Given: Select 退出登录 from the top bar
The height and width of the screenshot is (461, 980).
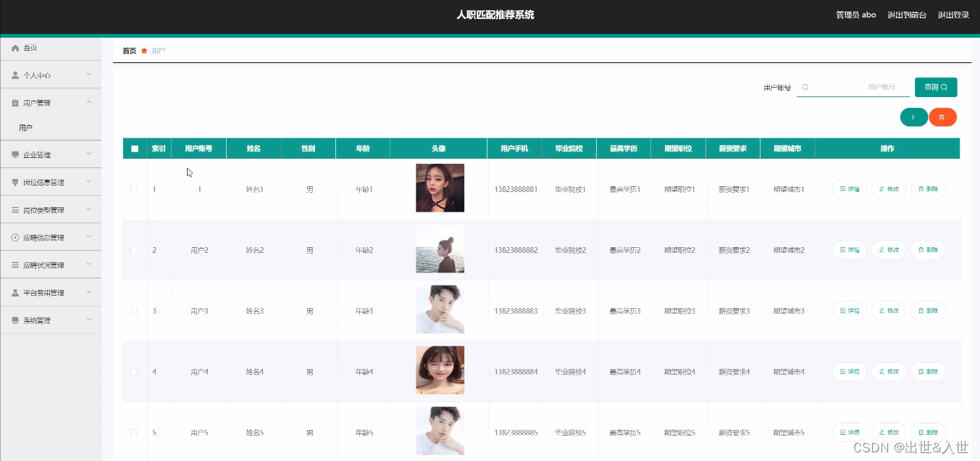Looking at the screenshot, I should pyautogui.click(x=955, y=14).
